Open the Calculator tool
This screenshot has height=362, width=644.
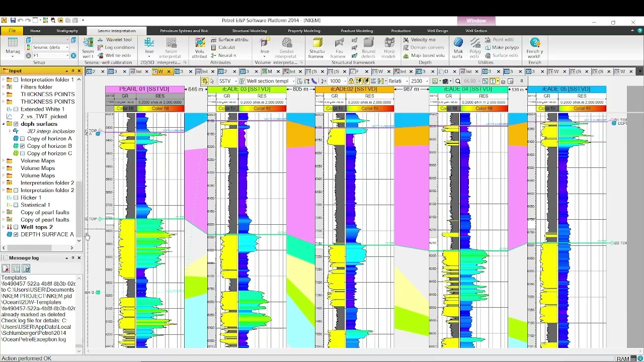point(223,47)
